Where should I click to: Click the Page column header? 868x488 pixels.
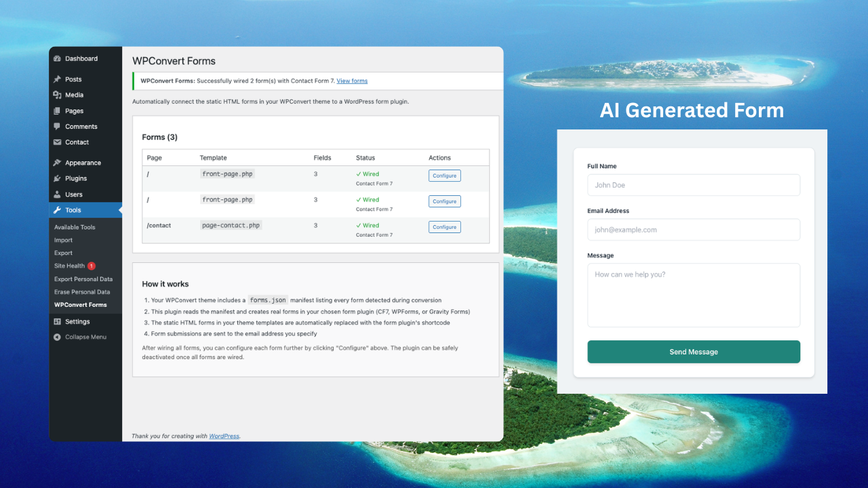tap(154, 158)
